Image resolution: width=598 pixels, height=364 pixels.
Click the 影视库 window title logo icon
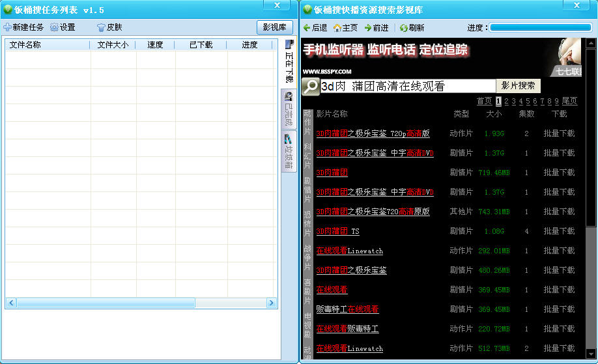(x=307, y=10)
